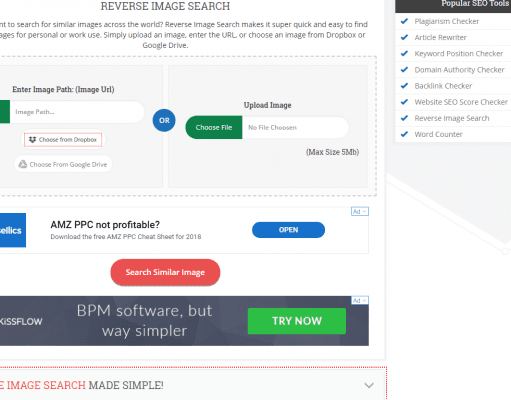
Task: Open Keyword Position Checker link
Action: [x=459, y=54]
